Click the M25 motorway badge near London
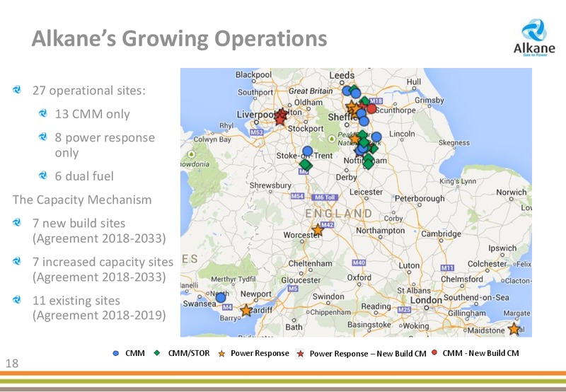566x392 pixels. [x=404, y=310]
